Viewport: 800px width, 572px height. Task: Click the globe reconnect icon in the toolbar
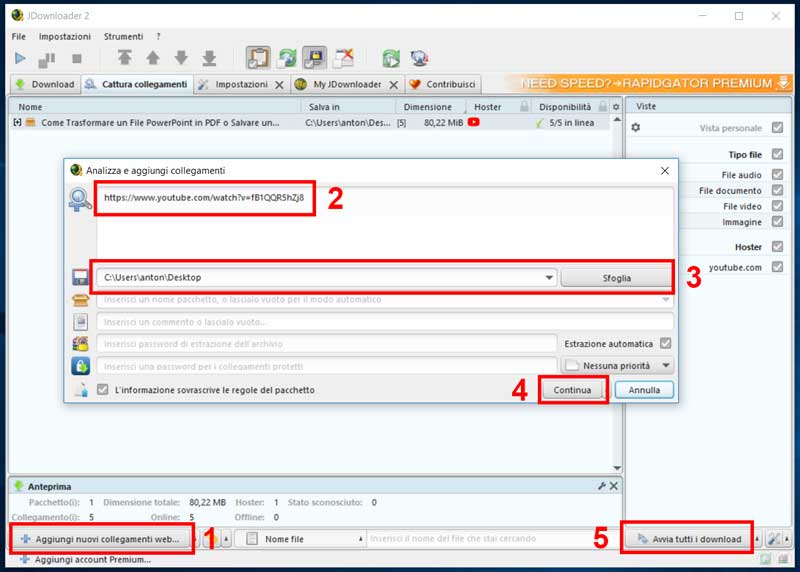click(x=419, y=58)
